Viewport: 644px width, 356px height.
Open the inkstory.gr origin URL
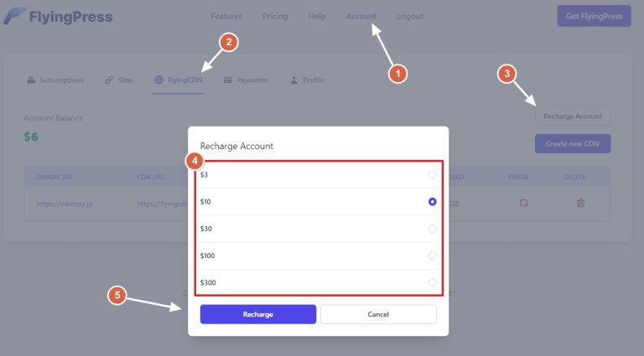(63, 203)
